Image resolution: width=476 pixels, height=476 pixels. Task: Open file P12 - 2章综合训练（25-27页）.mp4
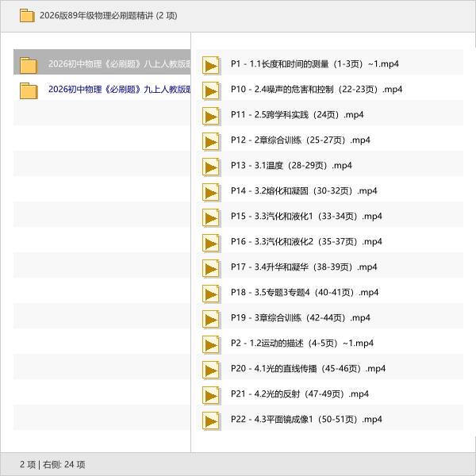tap(300, 140)
